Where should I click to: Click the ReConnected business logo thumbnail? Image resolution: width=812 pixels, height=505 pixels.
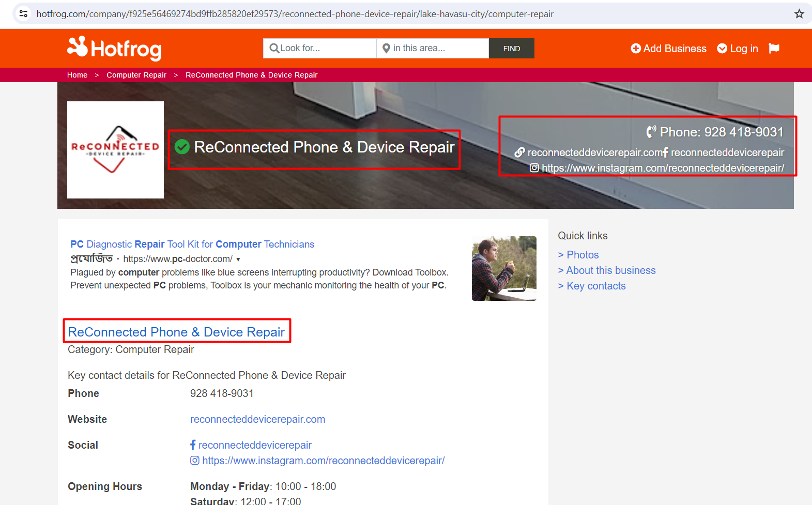coord(115,150)
